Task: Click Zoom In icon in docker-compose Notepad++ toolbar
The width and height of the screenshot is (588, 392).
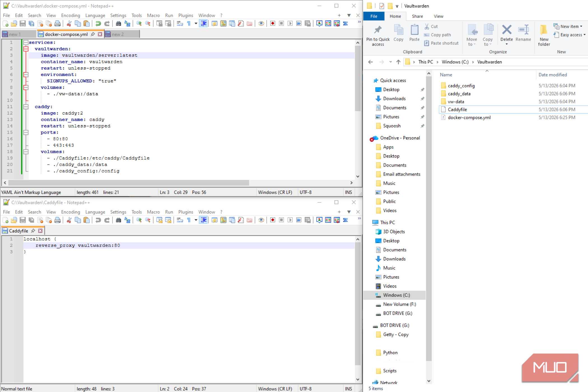Action: (139, 24)
